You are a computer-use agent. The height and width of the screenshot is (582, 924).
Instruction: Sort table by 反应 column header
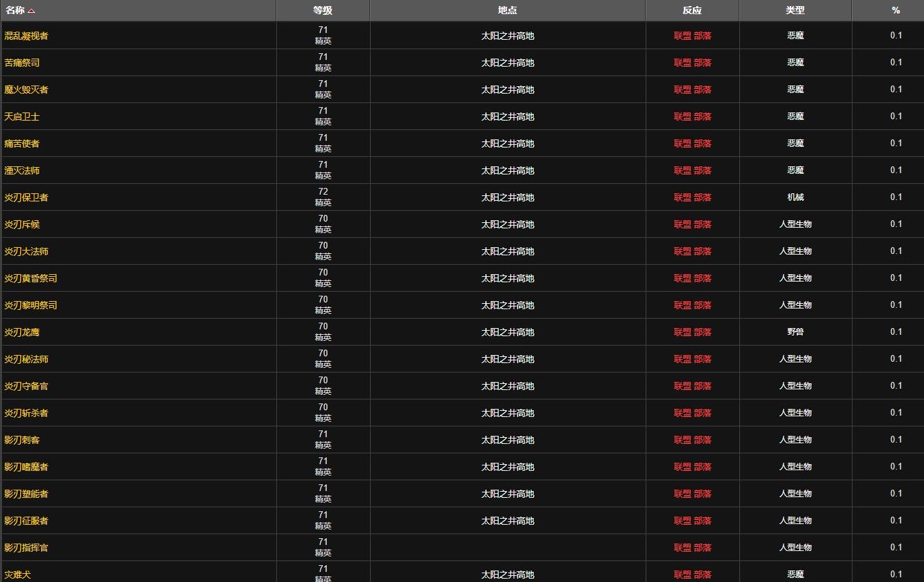[692, 10]
